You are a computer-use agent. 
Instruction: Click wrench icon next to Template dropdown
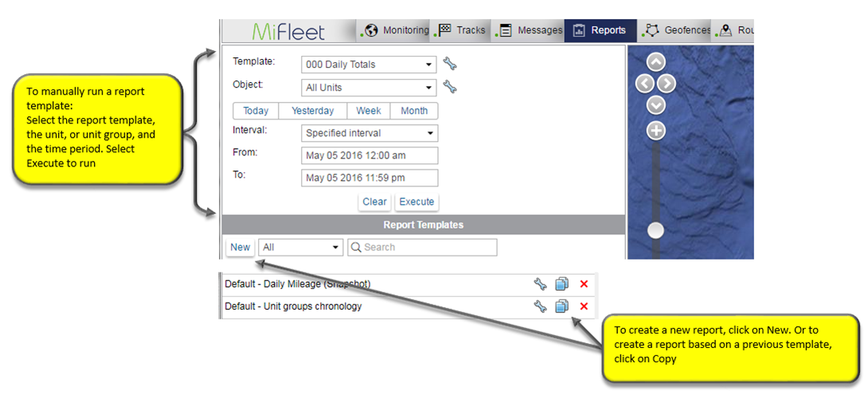coord(450,65)
